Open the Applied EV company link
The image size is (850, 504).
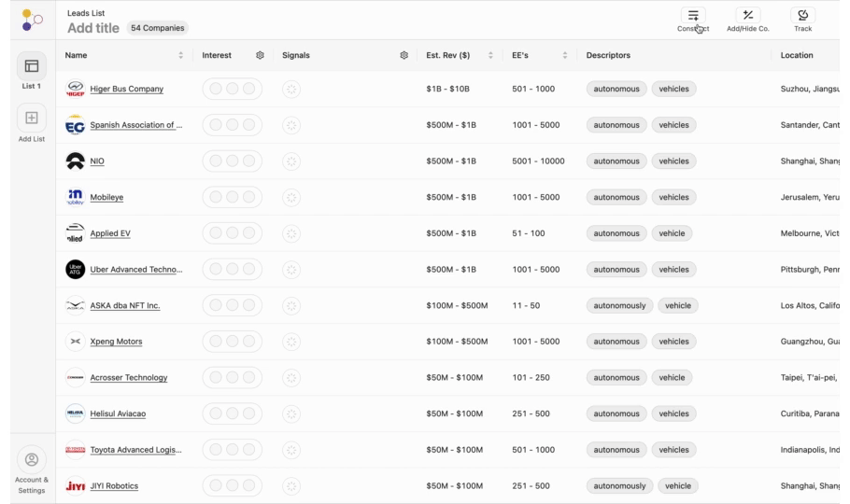click(x=110, y=233)
